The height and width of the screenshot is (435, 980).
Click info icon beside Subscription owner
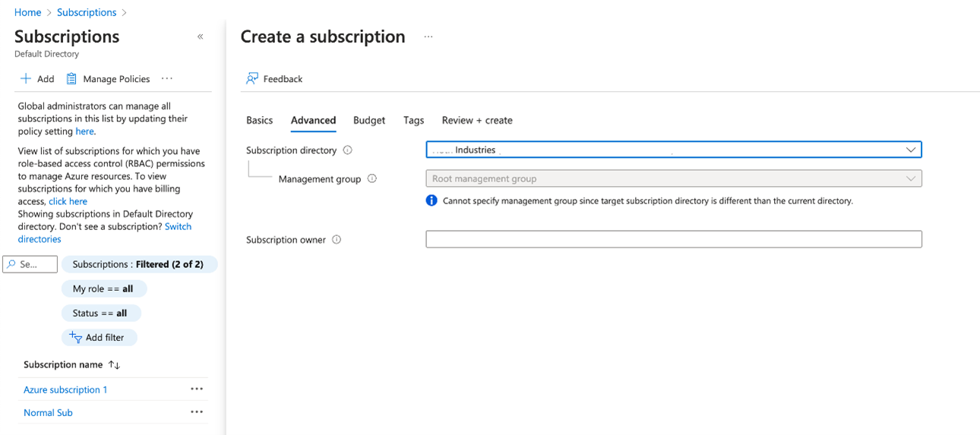tap(337, 240)
